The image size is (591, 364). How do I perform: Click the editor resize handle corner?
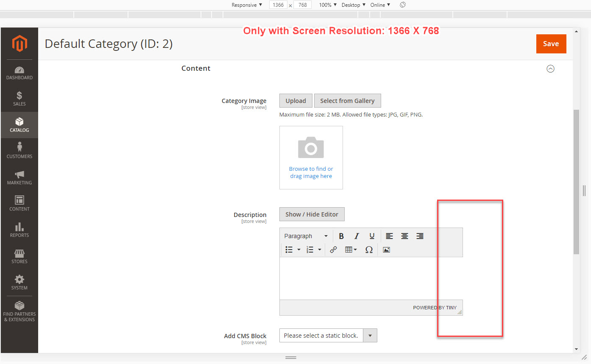[460, 312]
